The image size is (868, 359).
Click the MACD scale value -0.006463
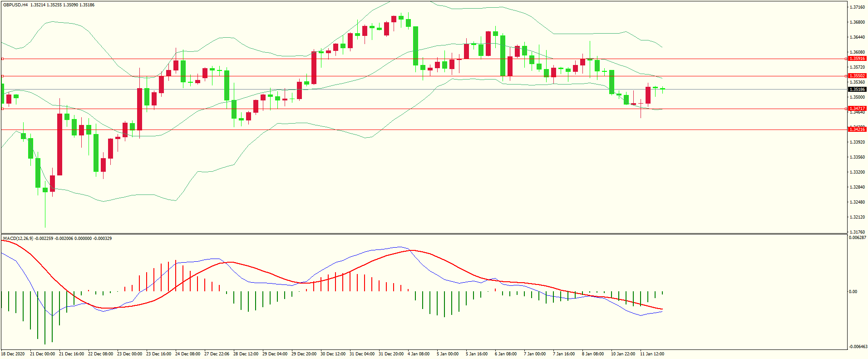click(858, 347)
